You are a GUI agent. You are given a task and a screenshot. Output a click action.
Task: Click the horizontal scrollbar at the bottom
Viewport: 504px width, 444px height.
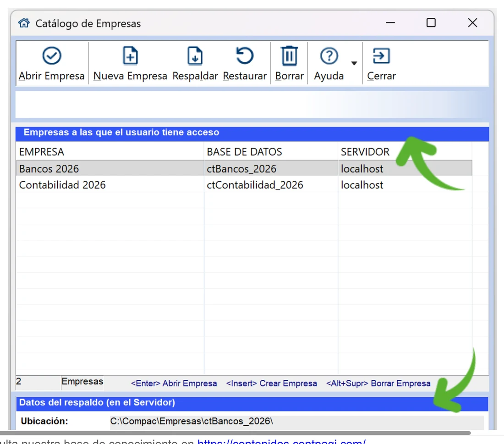coord(236,433)
